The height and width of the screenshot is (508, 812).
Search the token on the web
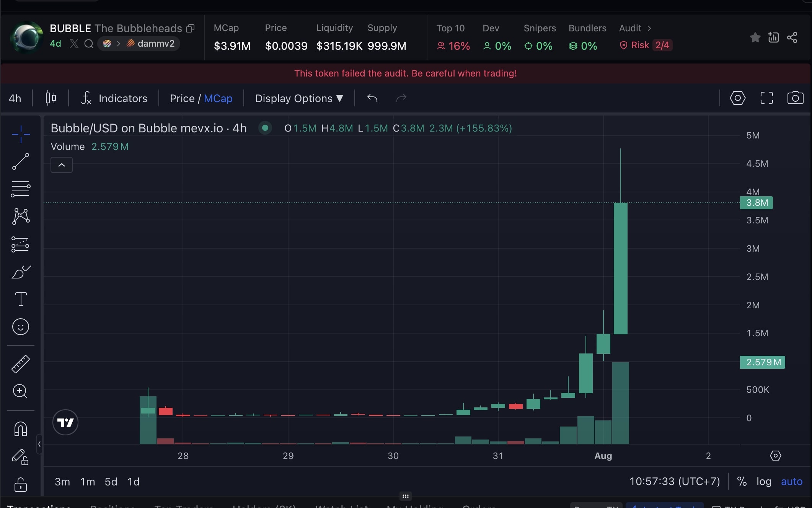tap(89, 44)
